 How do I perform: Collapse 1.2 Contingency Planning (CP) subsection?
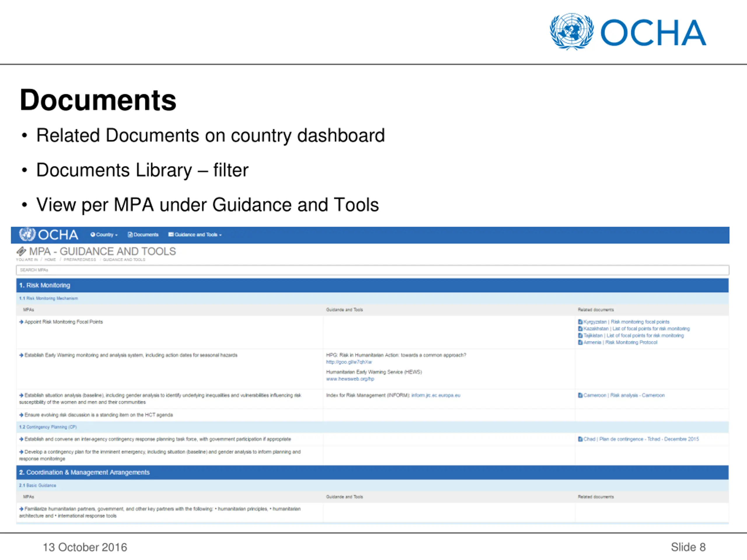click(x=373, y=427)
